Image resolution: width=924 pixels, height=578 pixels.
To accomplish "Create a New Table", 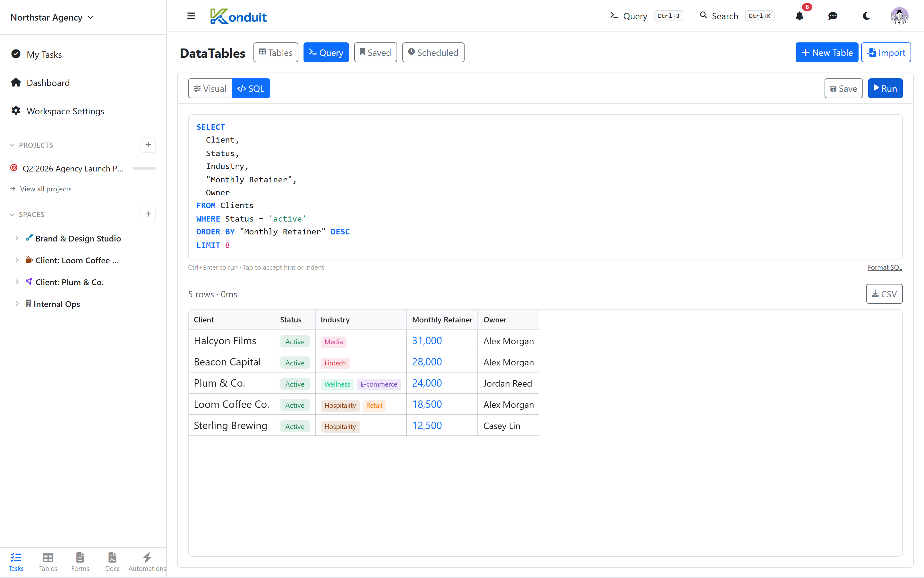I will point(827,52).
